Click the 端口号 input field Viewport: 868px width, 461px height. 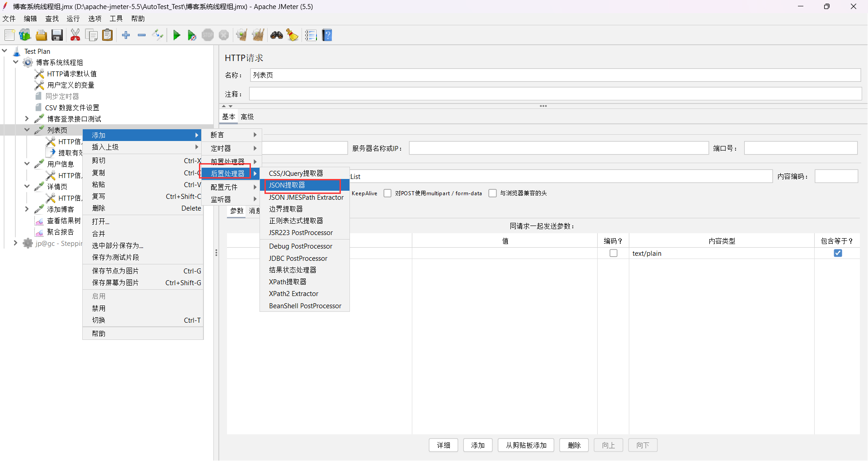(801, 148)
